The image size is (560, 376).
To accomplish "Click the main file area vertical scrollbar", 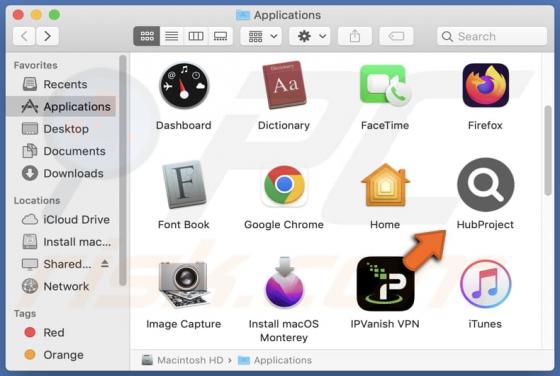I will (x=548, y=150).
